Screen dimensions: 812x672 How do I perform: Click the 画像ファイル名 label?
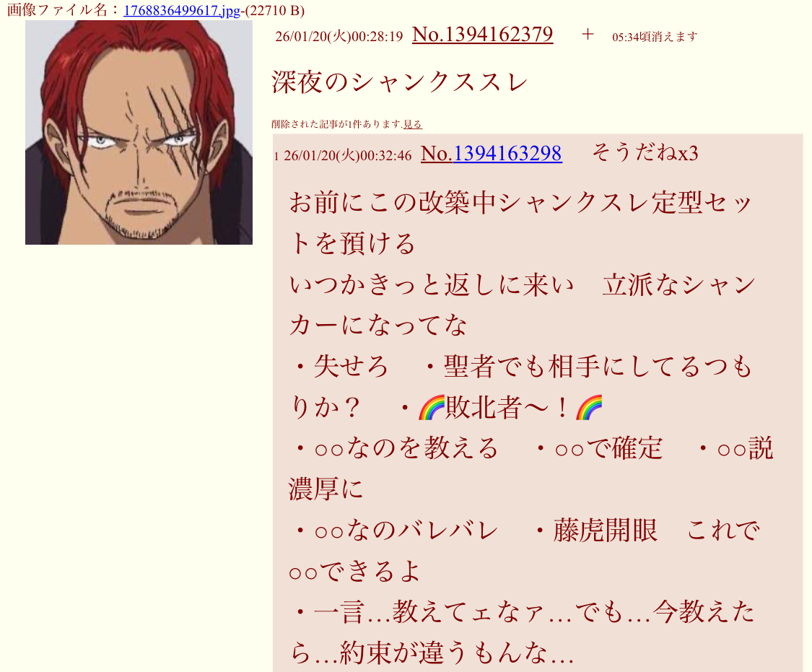(57, 10)
